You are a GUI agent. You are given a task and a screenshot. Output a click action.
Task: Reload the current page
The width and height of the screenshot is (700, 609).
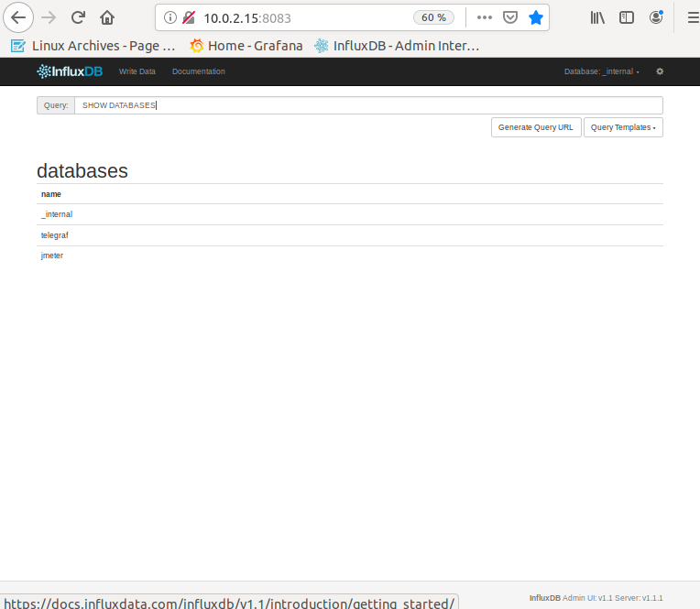tap(78, 17)
